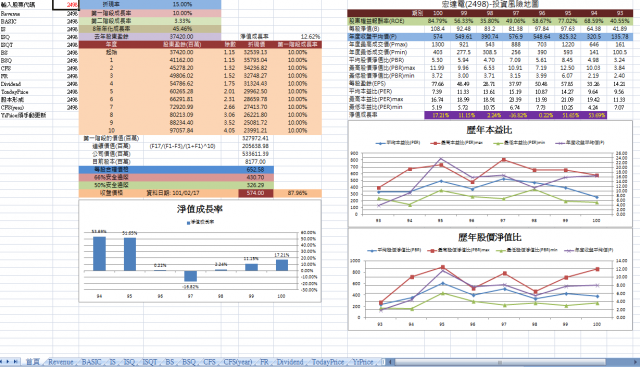Select the 每股合理價格 value 652.58
The width and height of the screenshot is (640, 367).
click(256, 169)
